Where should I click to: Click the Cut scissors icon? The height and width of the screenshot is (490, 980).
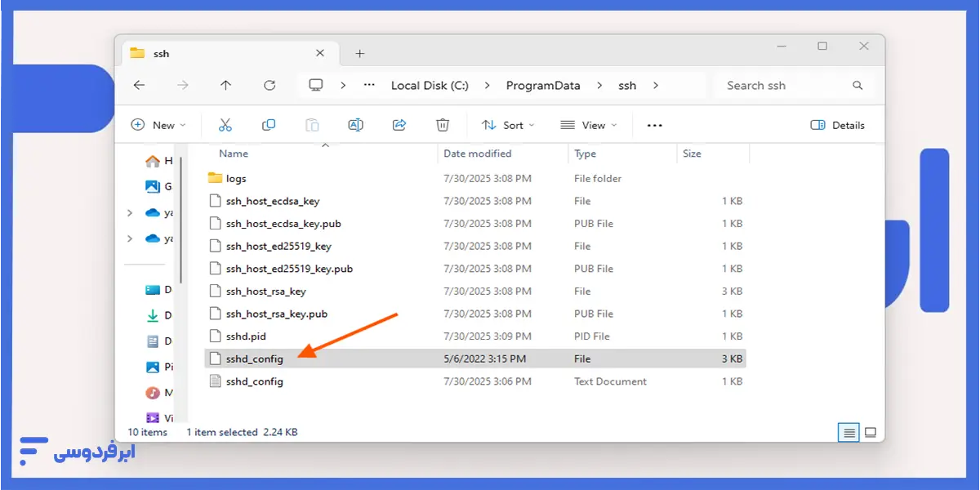225,125
